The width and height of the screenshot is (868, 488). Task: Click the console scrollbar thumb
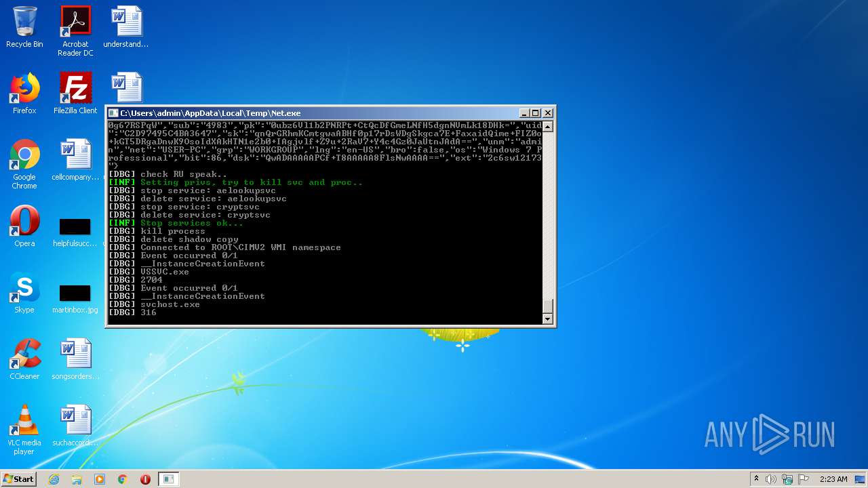coord(548,305)
